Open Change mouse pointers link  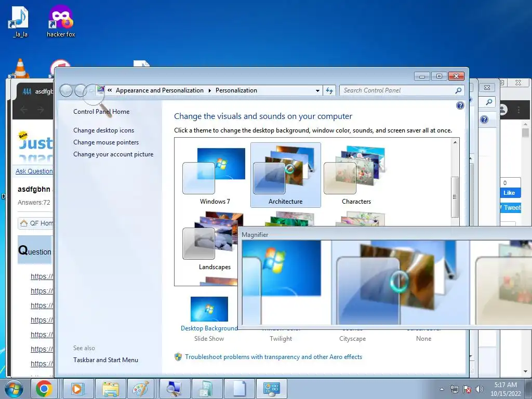coord(106,142)
